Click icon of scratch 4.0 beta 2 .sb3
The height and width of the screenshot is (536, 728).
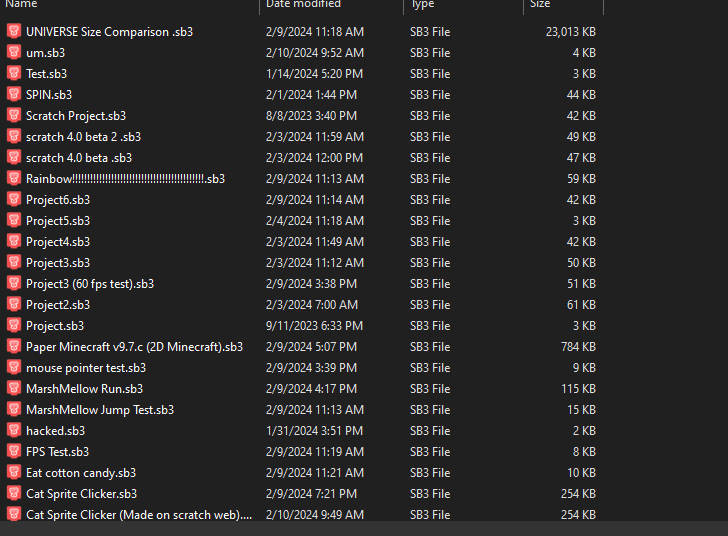click(14, 136)
